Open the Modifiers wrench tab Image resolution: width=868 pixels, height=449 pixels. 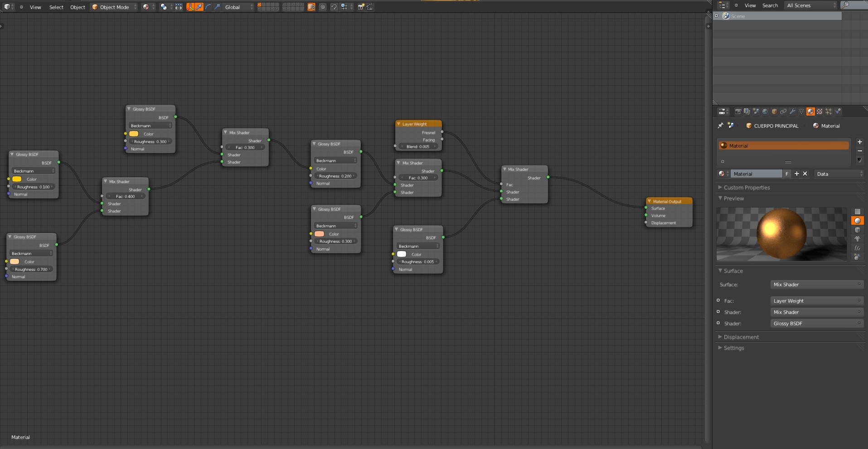pyautogui.click(x=792, y=111)
